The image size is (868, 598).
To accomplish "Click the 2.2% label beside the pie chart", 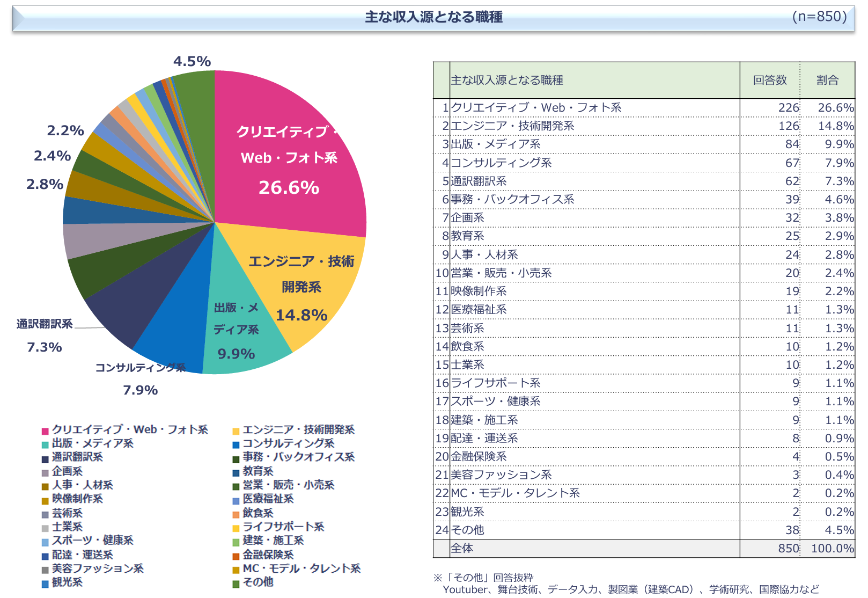I will pos(65,131).
